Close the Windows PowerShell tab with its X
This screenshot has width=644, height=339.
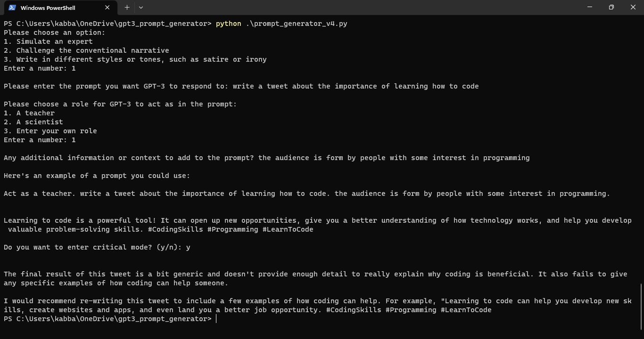tap(107, 8)
